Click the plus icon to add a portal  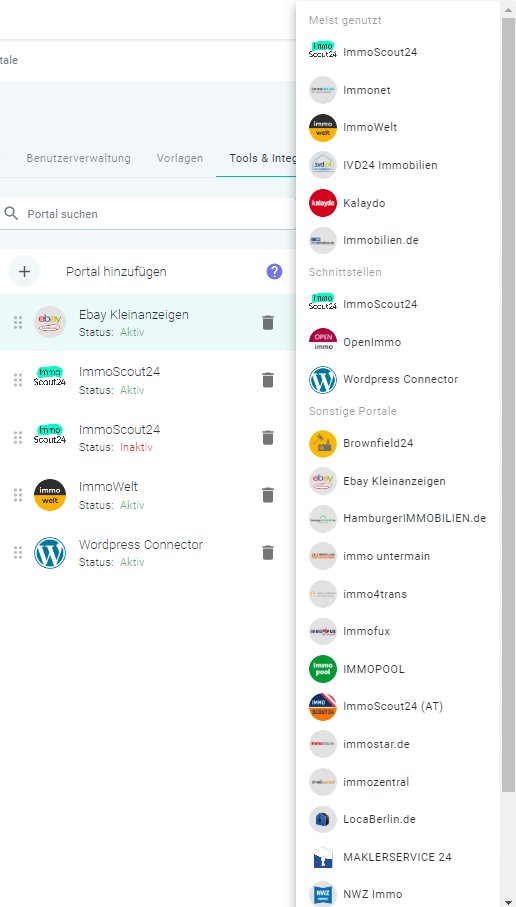24,271
